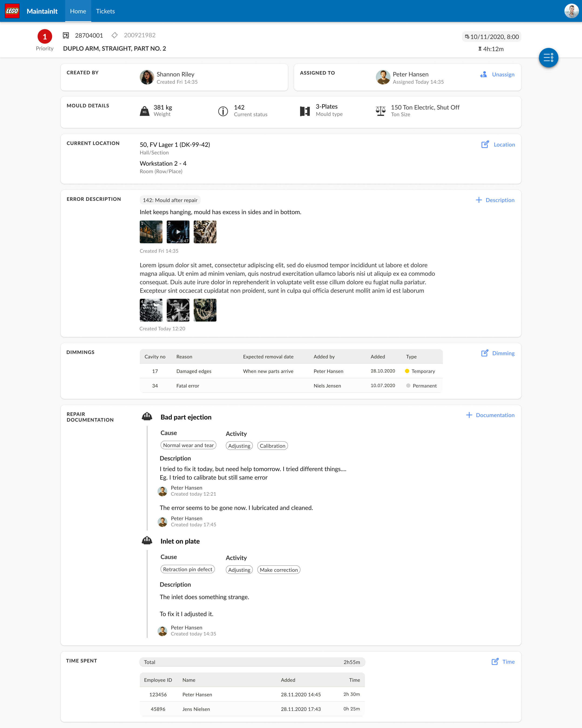
Task: Click the yellow Temporary type dot
Action: 407,371
